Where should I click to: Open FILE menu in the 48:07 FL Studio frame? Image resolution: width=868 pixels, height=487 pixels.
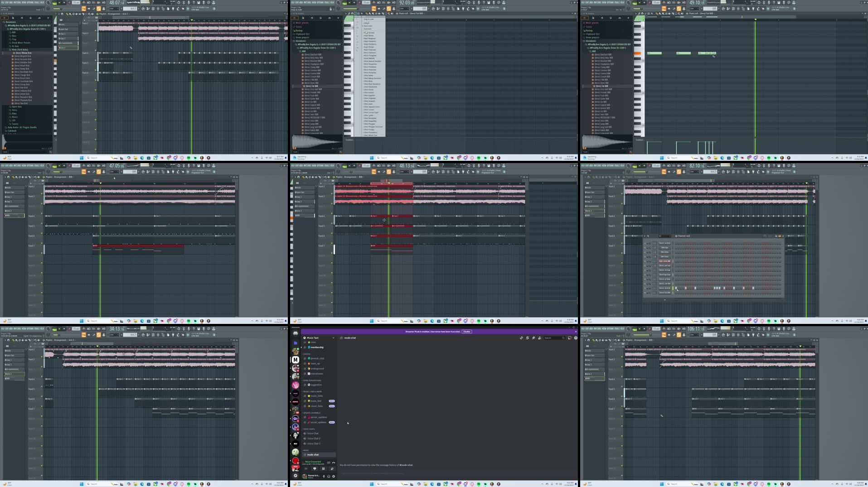3,2
